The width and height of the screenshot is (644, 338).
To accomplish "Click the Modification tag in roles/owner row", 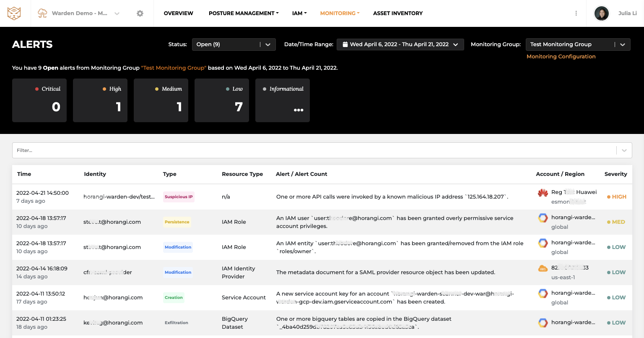I will [x=178, y=247].
